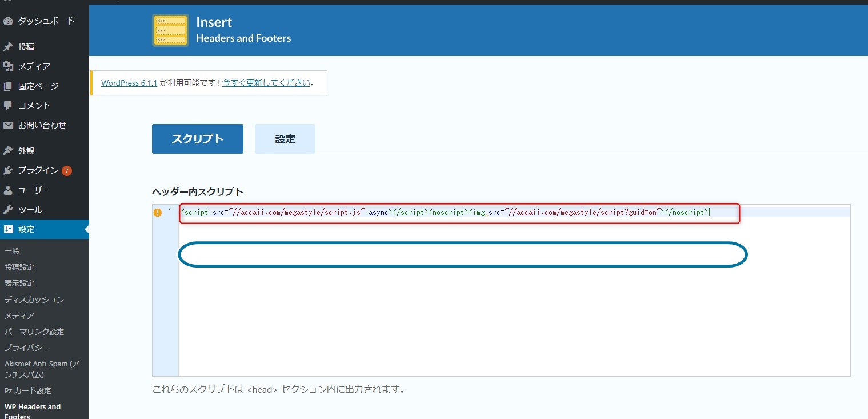
Task: Open WP Headers and Footers submenu item
Action: [33, 411]
